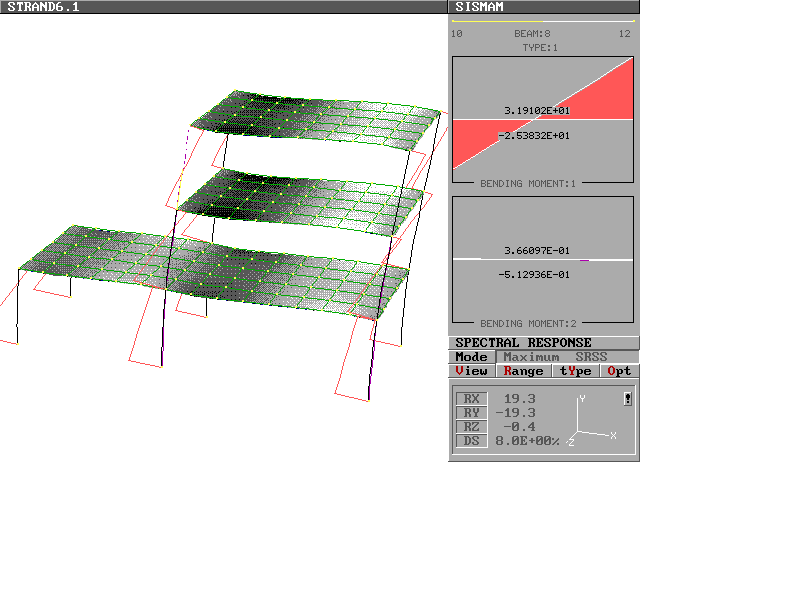Select the Range menu item
Screen dimensions: 800x600
tap(523, 371)
